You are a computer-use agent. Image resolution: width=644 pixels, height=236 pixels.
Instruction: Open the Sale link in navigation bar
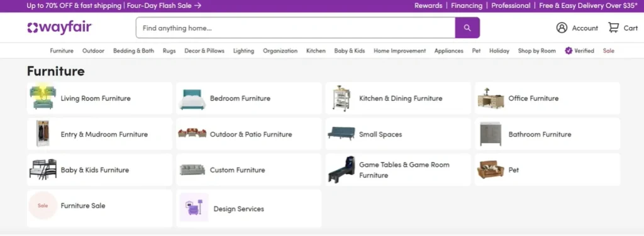pos(609,51)
